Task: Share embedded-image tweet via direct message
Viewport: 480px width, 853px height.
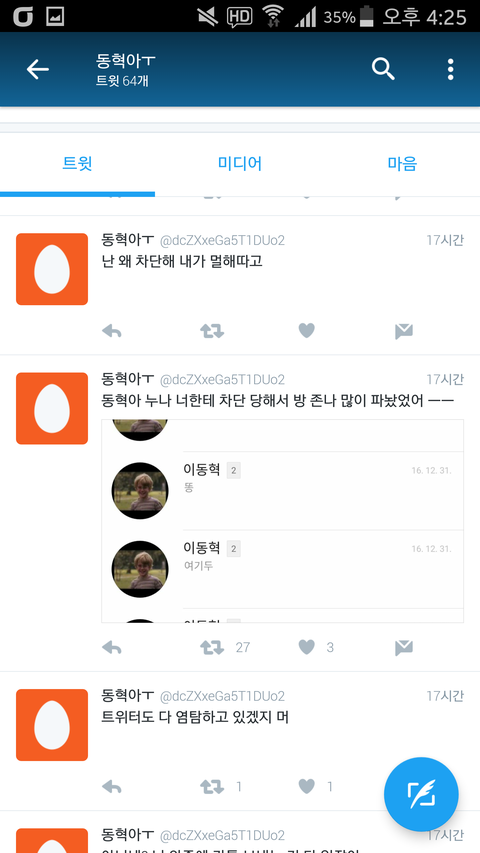Action: (x=404, y=647)
